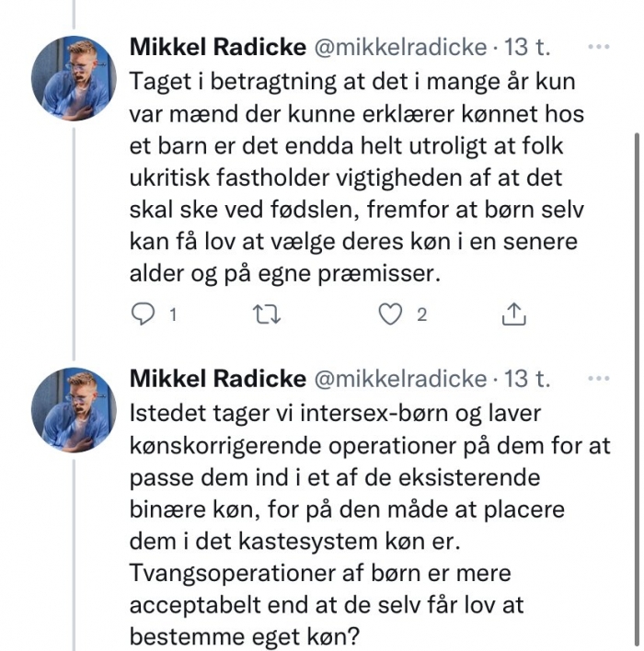The image size is (644, 651).
Task: Click thread line between the two avatars
Action: click(x=74, y=245)
